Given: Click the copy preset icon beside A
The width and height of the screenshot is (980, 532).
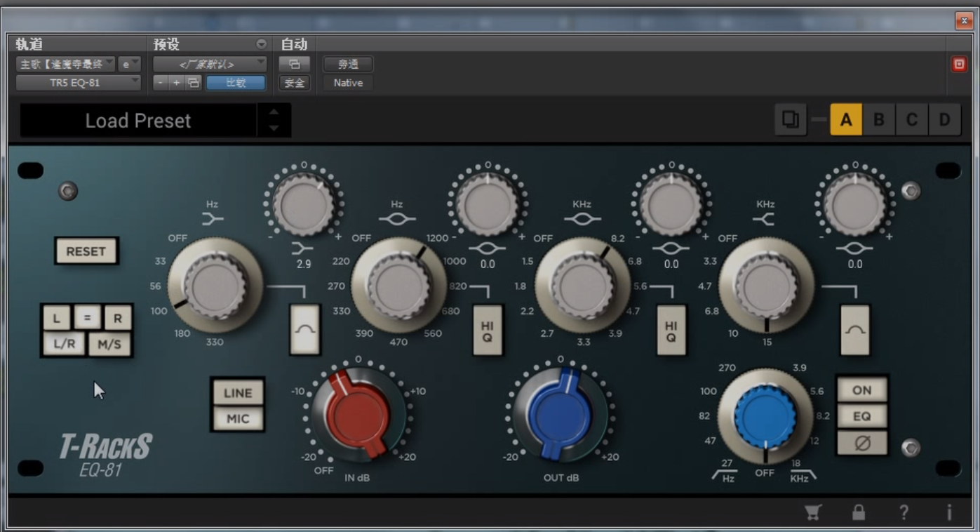Looking at the screenshot, I should (791, 120).
